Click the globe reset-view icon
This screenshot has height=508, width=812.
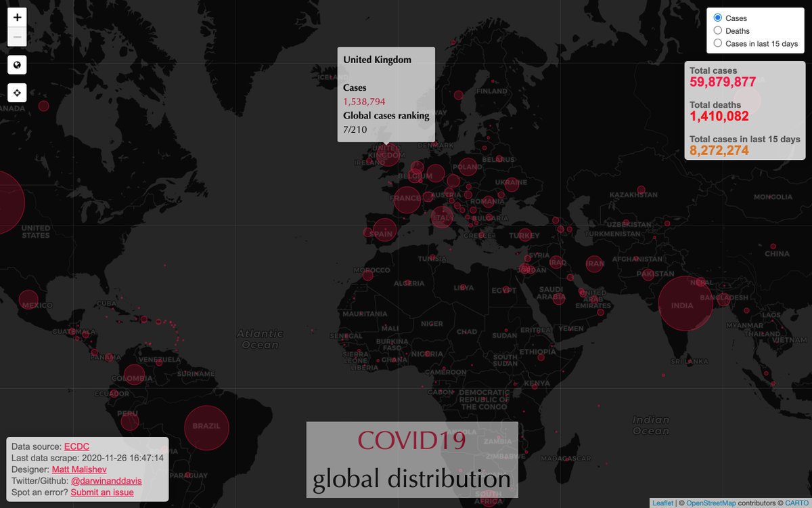point(17,65)
